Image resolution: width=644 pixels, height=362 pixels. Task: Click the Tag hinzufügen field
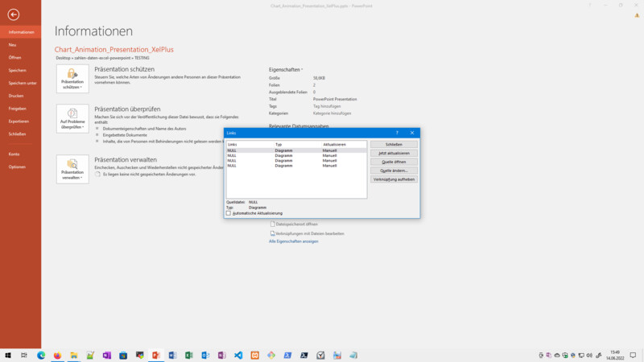tap(327, 106)
